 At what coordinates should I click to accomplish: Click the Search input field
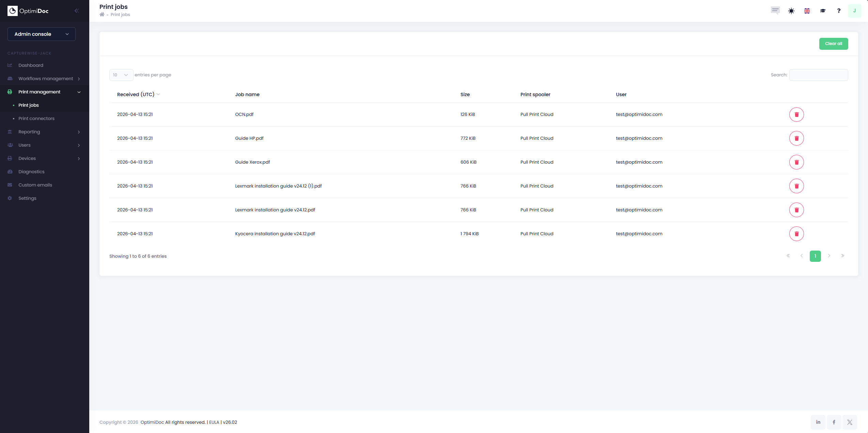(x=818, y=75)
